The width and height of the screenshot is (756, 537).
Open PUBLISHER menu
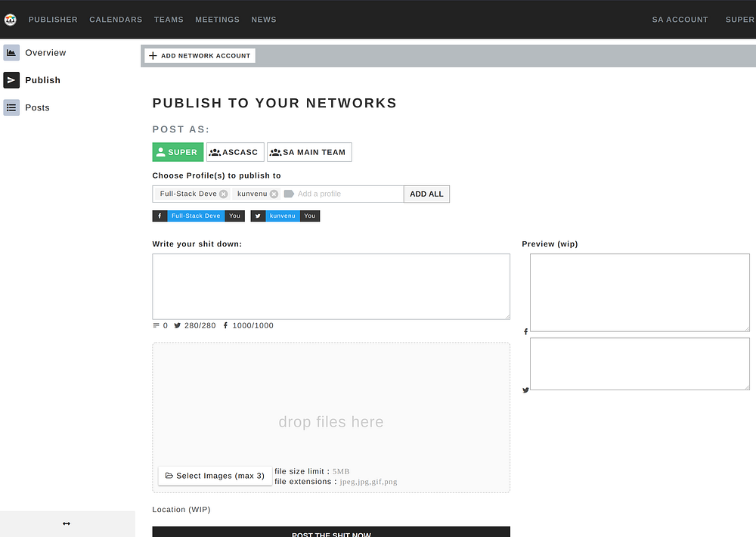[x=53, y=20]
